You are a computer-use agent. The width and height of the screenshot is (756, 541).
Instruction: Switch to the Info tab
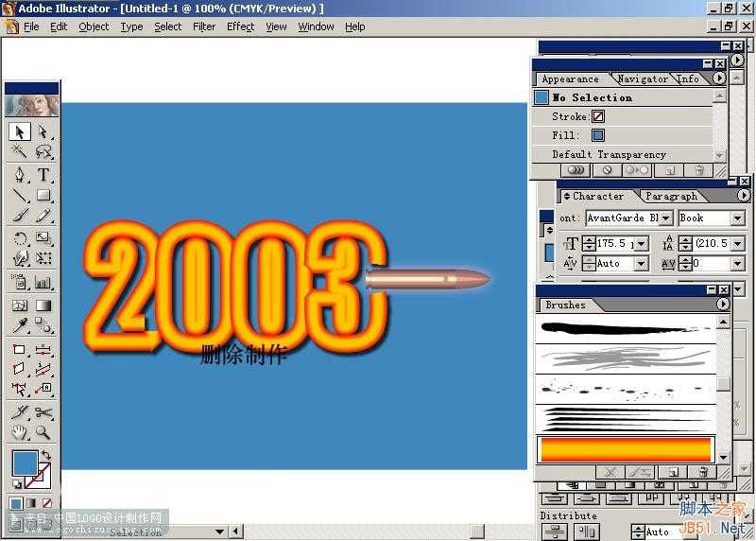(x=688, y=79)
